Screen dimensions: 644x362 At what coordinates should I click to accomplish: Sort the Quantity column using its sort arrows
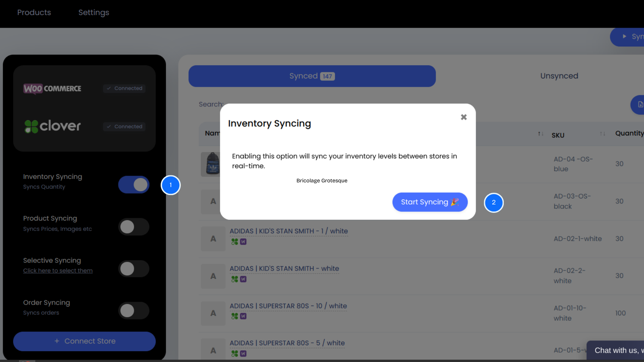pyautogui.click(x=602, y=133)
